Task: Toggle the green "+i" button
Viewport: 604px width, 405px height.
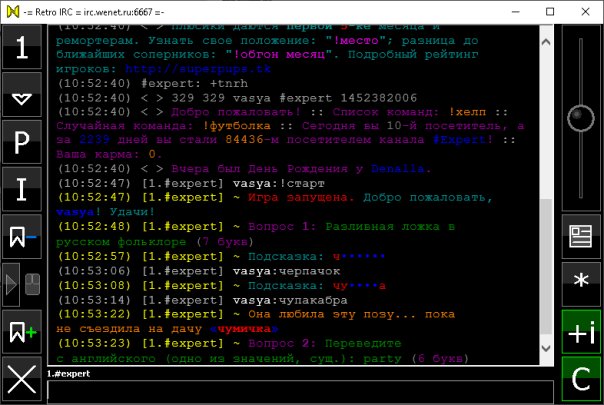Action: pos(581,332)
